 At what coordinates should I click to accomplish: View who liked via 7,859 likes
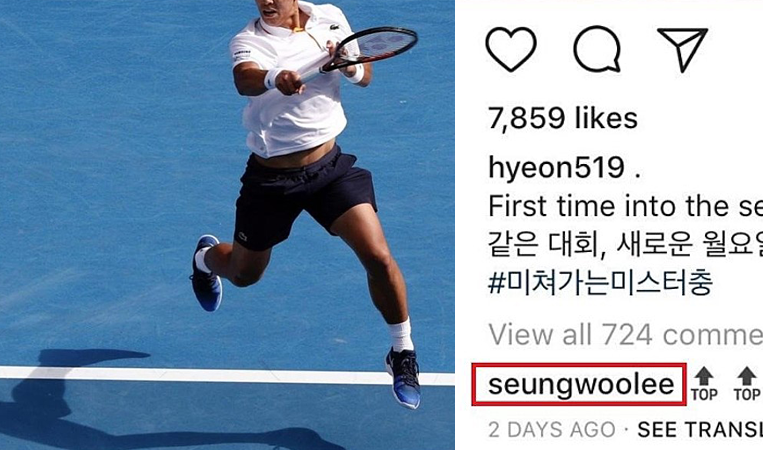(563, 118)
